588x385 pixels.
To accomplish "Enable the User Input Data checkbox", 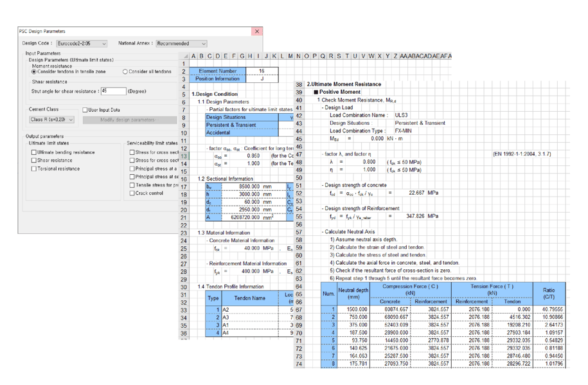I will click(x=85, y=110).
